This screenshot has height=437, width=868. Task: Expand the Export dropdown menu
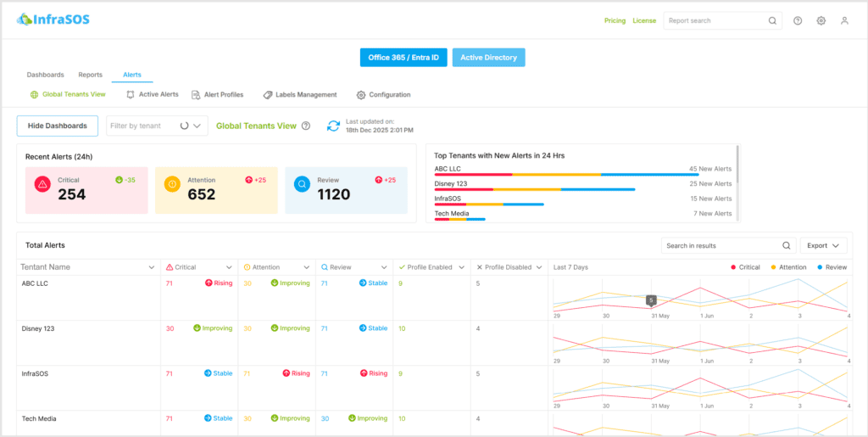click(823, 245)
